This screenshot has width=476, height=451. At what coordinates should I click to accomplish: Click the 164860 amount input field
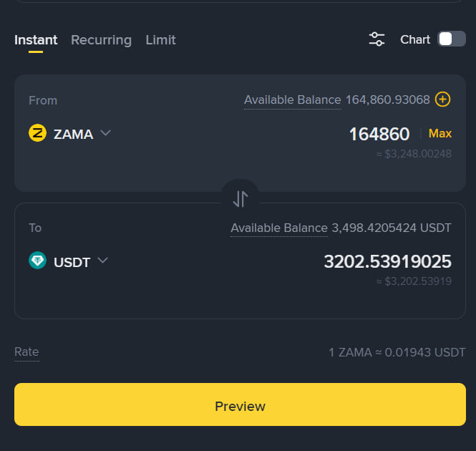pos(379,134)
